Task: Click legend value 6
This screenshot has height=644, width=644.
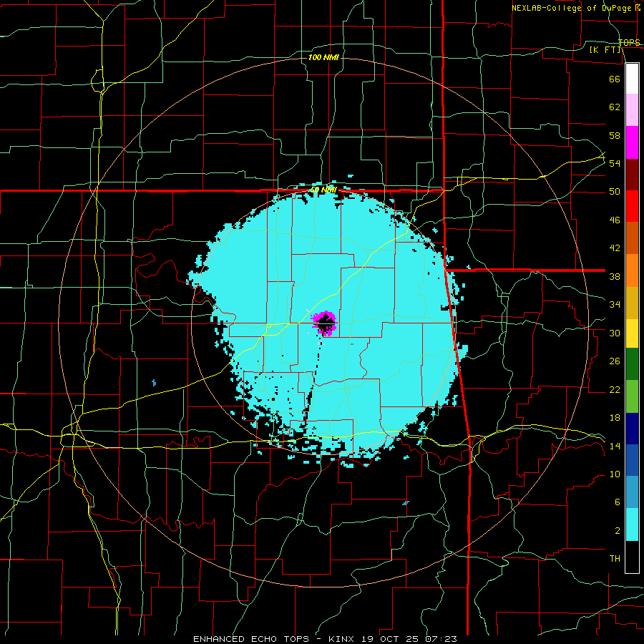Action: 617,502
